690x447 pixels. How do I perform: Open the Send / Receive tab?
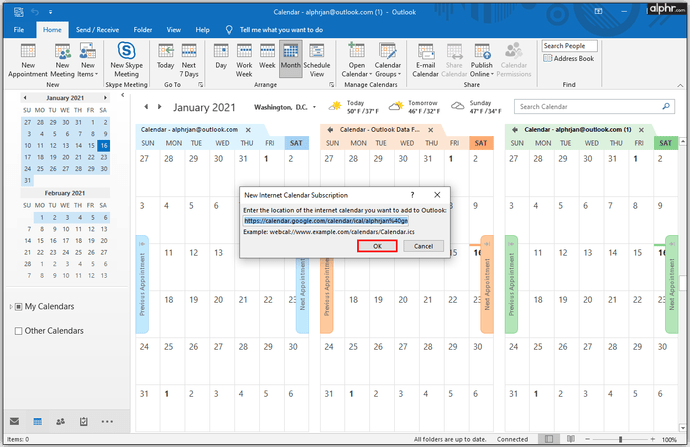pyautogui.click(x=97, y=30)
